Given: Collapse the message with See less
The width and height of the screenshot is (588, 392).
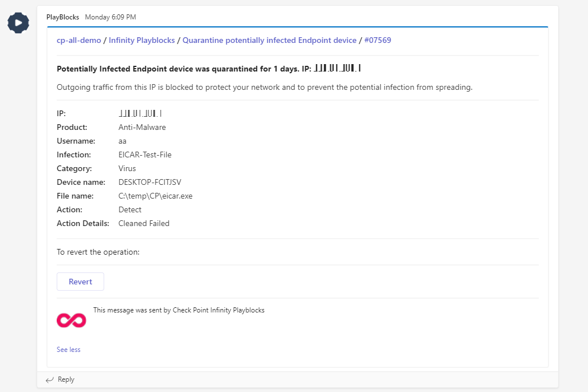Looking at the screenshot, I should click(68, 349).
